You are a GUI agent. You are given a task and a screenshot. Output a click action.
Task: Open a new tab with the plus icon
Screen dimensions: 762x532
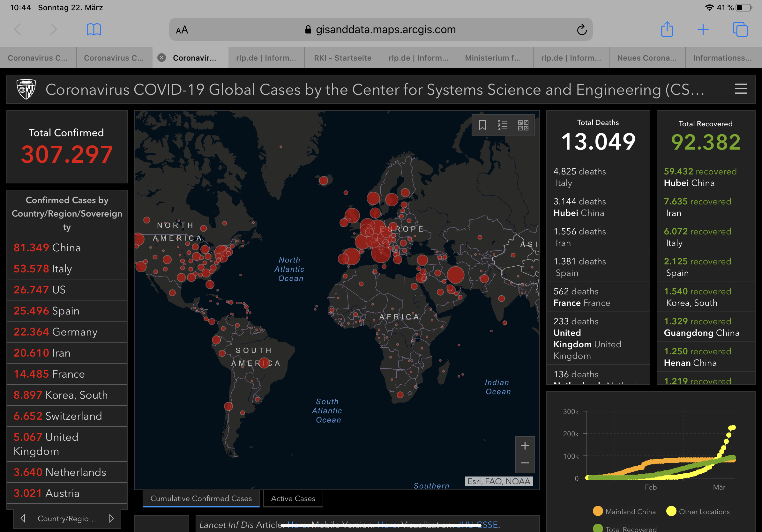point(703,30)
